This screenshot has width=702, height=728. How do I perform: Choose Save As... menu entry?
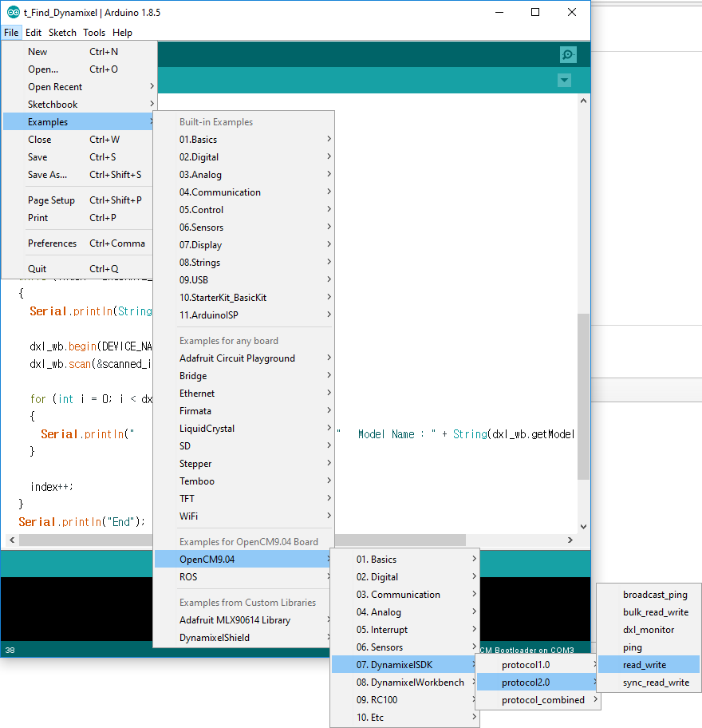[78, 175]
